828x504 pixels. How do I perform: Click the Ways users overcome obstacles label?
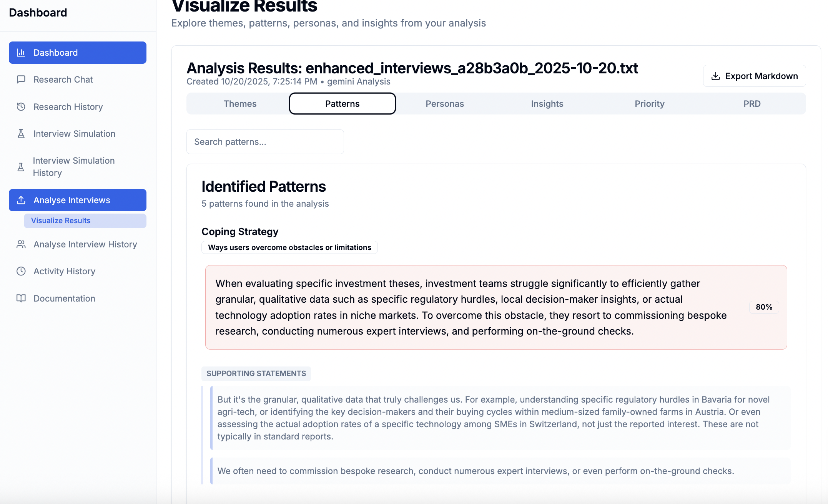point(289,247)
